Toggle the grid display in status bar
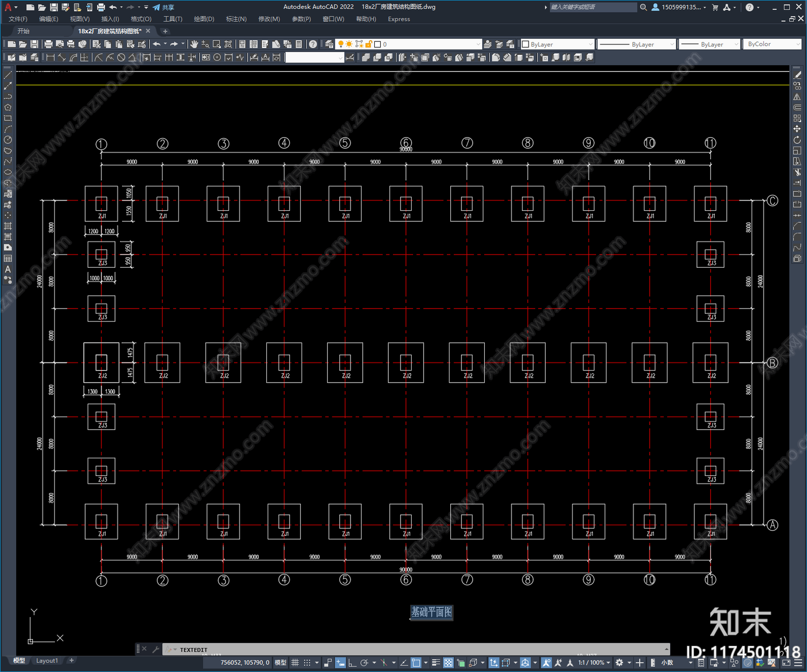This screenshot has height=672, width=807. (295, 662)
